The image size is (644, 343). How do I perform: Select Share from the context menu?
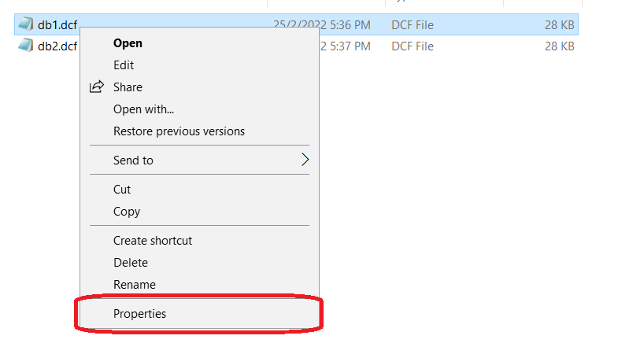128,87
